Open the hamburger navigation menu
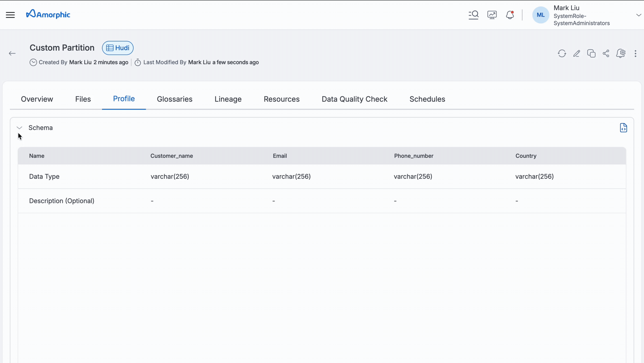Screen dimensions: 644x363 (x=10, y=15)
